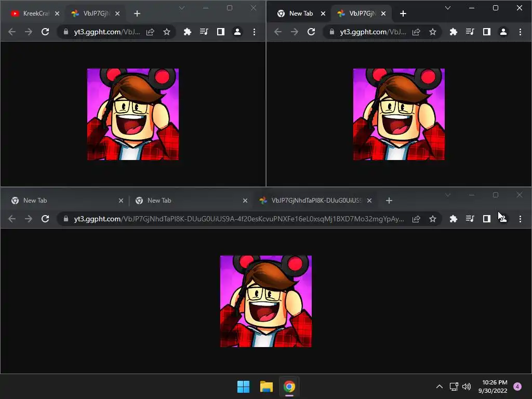Screen dimensions: 532x399
Task: Reload the page in bottom Chrome window
Action: point(45,219)
